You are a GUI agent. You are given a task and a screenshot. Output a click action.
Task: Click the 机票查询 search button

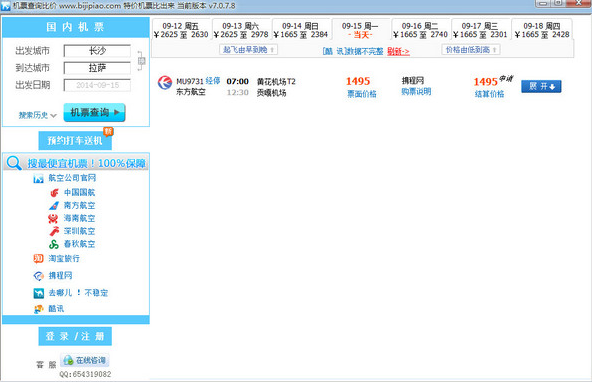point(94,112)
